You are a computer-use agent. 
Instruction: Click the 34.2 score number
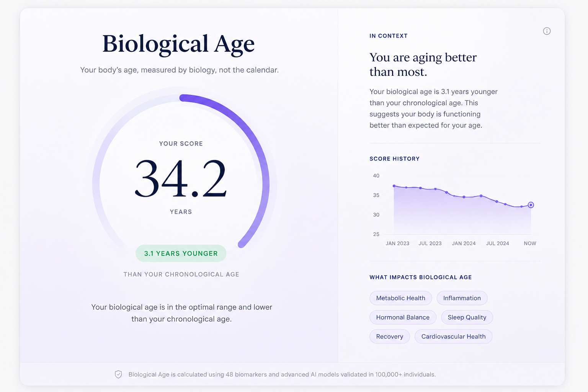pos(181,178)
